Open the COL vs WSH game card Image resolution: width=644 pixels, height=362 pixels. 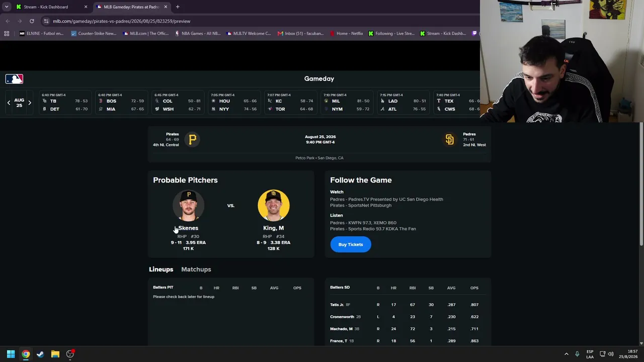[177, 102]
